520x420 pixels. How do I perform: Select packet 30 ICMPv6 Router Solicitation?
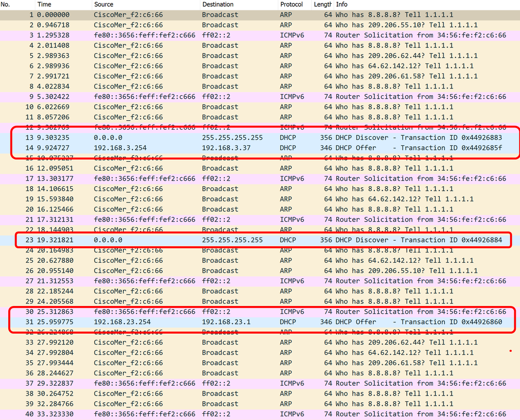(x=260, y=312)
